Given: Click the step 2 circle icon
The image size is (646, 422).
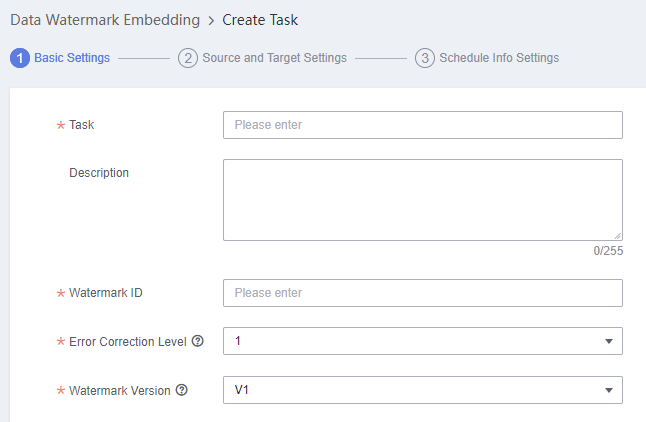Looking at the screenshot, I should pos(188,58).
